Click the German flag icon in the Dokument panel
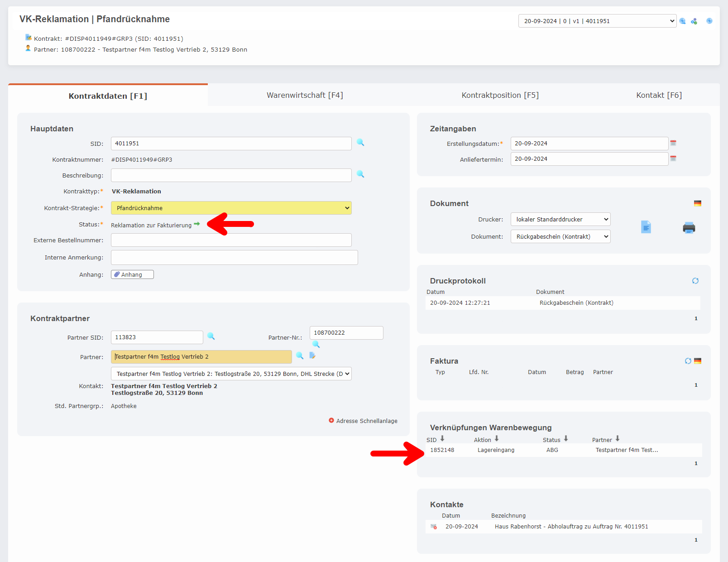This screenshot has width=728, height=562. pos(698,203)
